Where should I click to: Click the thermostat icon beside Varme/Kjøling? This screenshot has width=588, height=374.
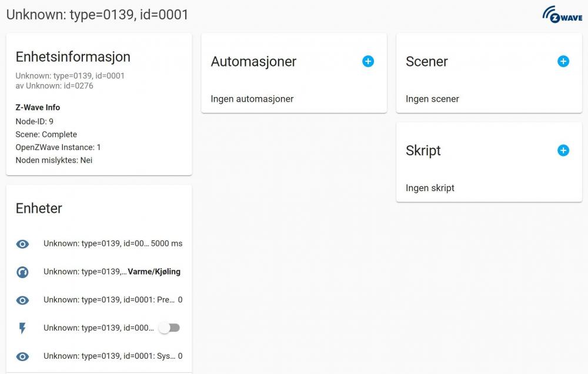22,272
